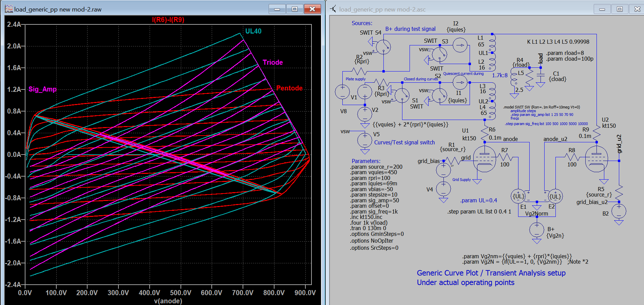Click the '.tran 0 130m 0' directive
This screenshot has height=305, width=644.
[x=368, y=228]
